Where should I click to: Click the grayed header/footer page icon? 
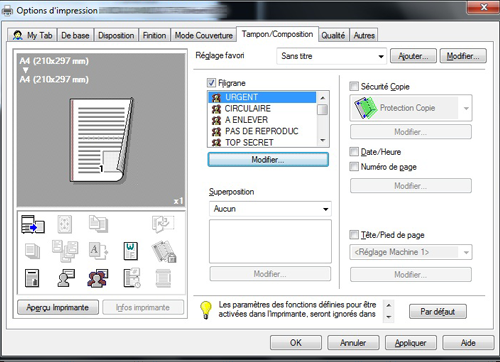click(x=163, y=278)
